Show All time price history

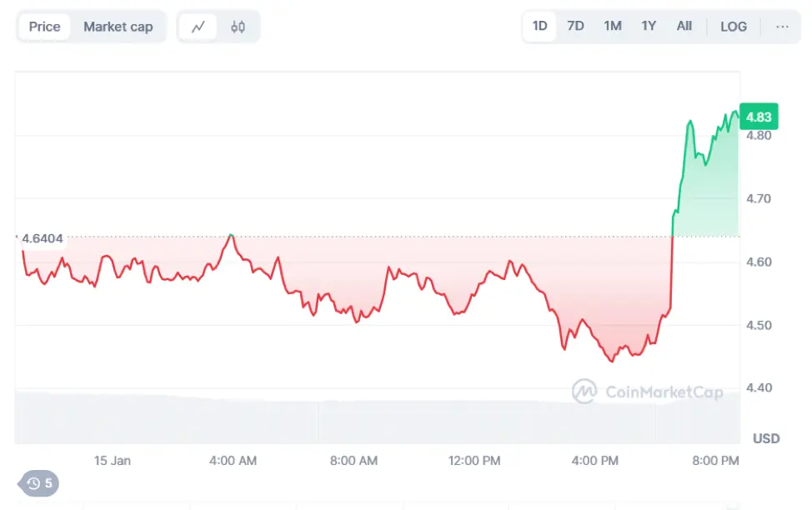pyautogui.click(x=684, y=27)
